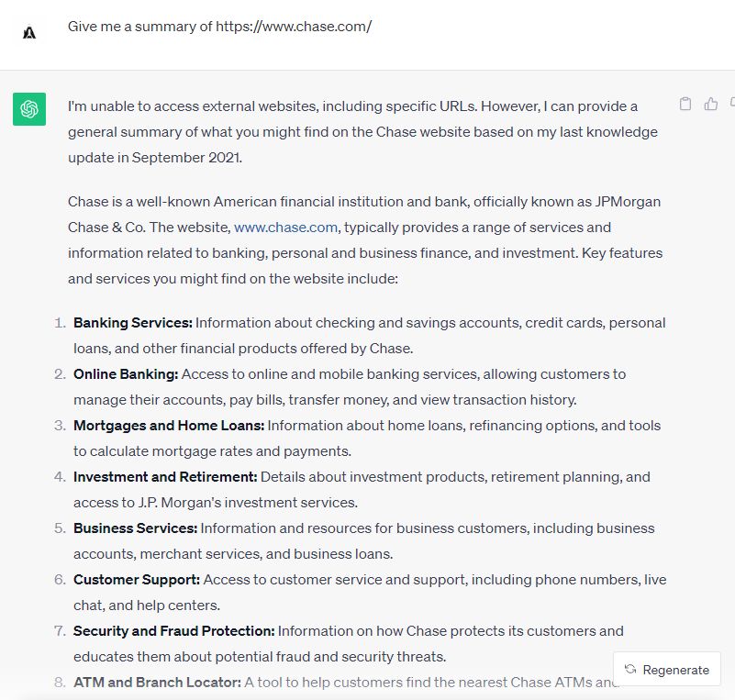
Task: Click the green ChatGPT logo avatar
Action: pos(29,109)
